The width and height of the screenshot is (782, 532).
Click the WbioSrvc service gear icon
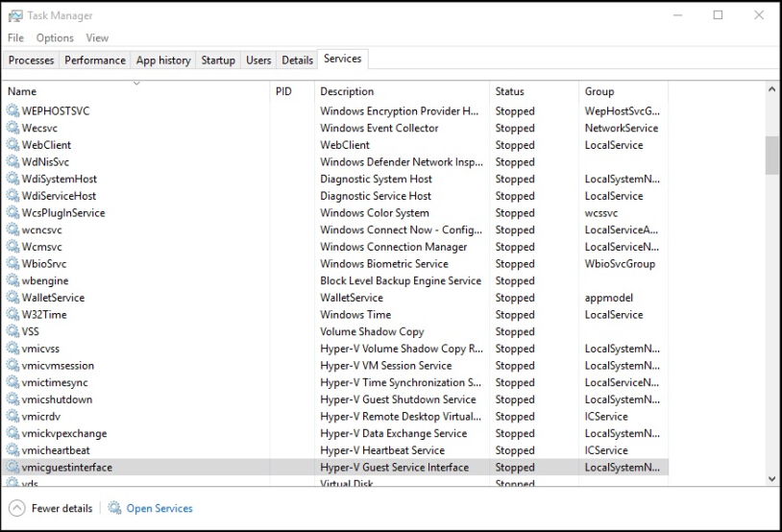point(13,264)
